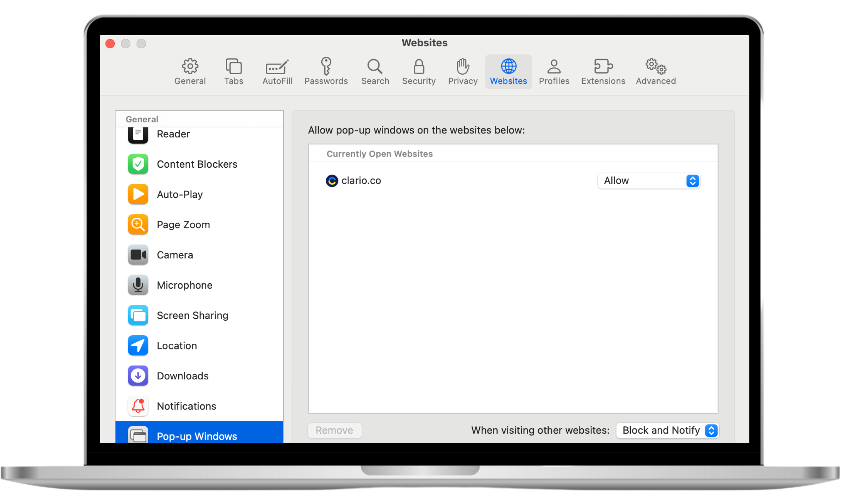841x504 pixels.
Task: Select Content Blockers in sidebar
Action: (x=197, y=164)
